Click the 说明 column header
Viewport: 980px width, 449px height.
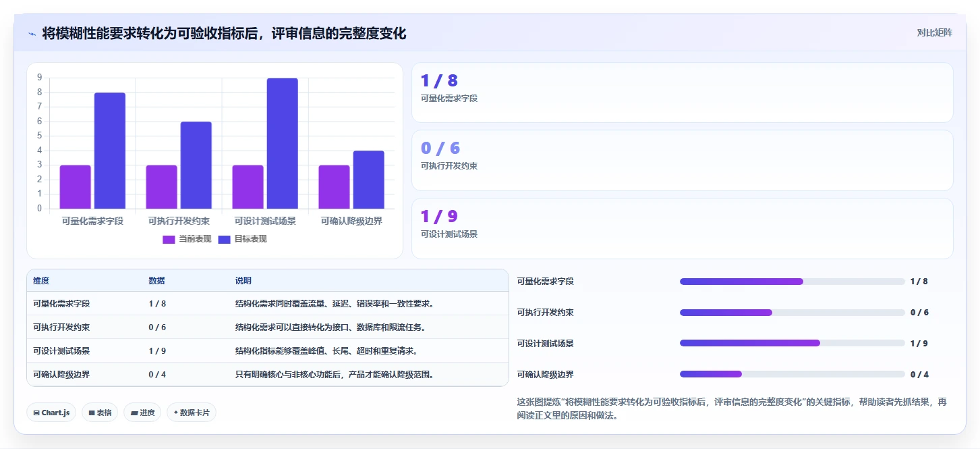[x=243, y=281]
